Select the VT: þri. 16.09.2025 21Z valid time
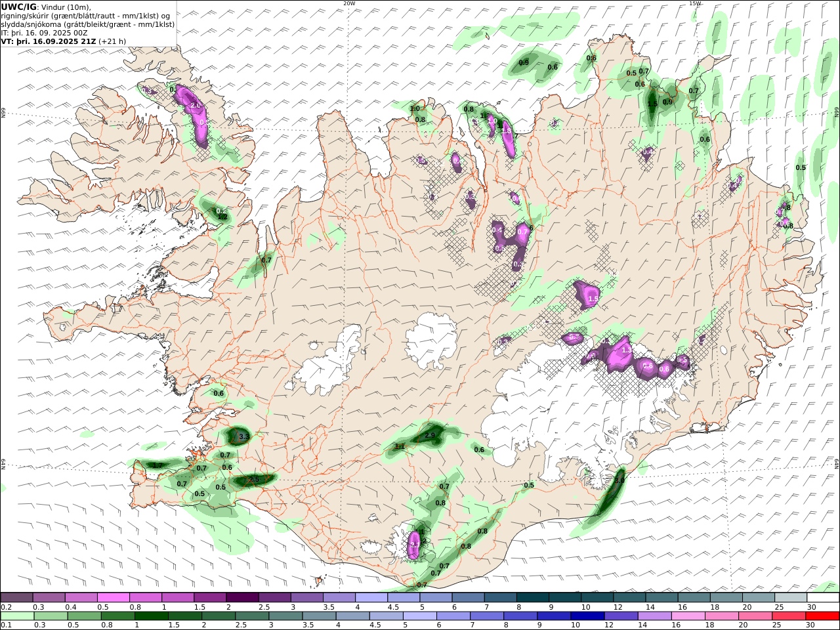The width and height of the screenshot is (840, 630). point(49,41)
